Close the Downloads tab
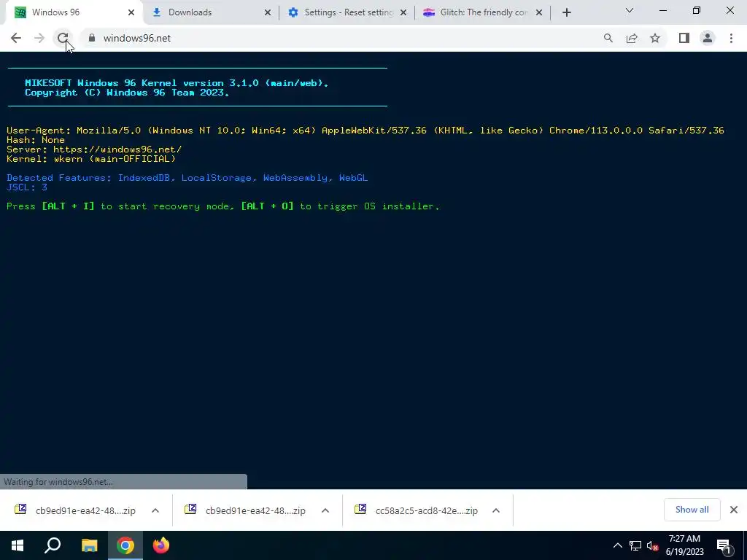Viewport: 747px width, 560px height. pyautogui.click(x=267, y=12)
